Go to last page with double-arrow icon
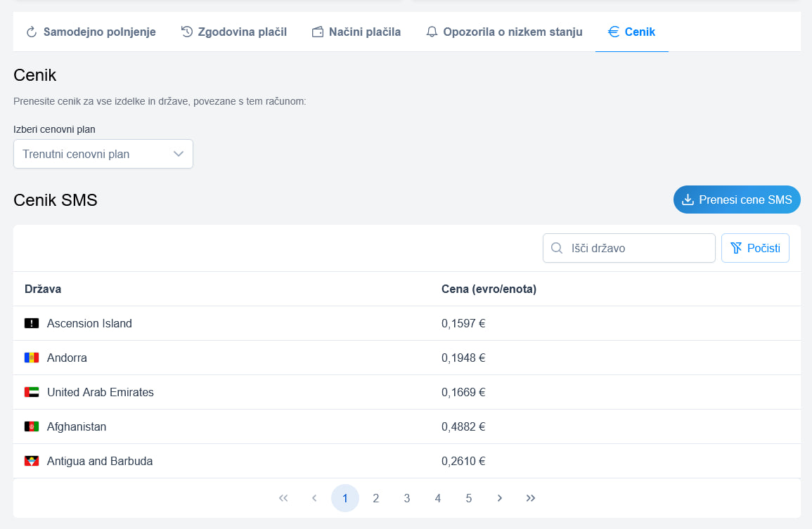 tap(531, 498)
